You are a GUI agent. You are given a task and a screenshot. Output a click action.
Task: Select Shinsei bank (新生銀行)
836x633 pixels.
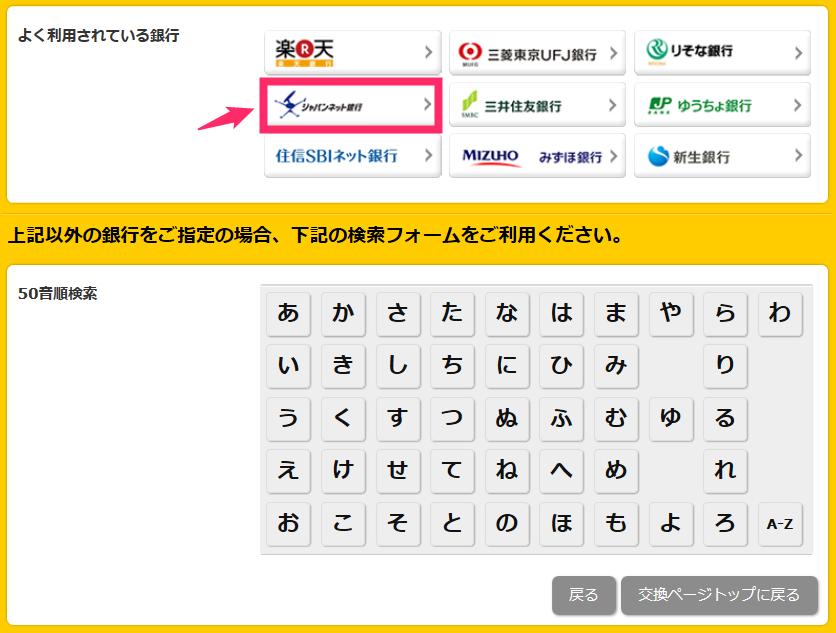pyautogui.click(x=722, y=156)
